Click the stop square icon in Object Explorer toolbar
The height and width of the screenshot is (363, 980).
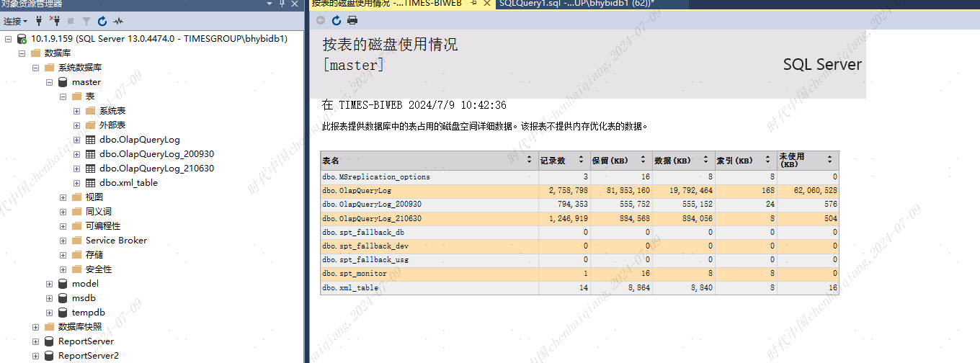(71, 22)
